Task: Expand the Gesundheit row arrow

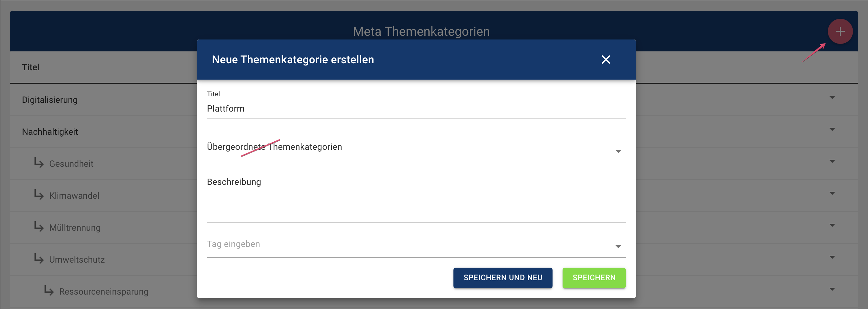Action: [x=832, y=162]
